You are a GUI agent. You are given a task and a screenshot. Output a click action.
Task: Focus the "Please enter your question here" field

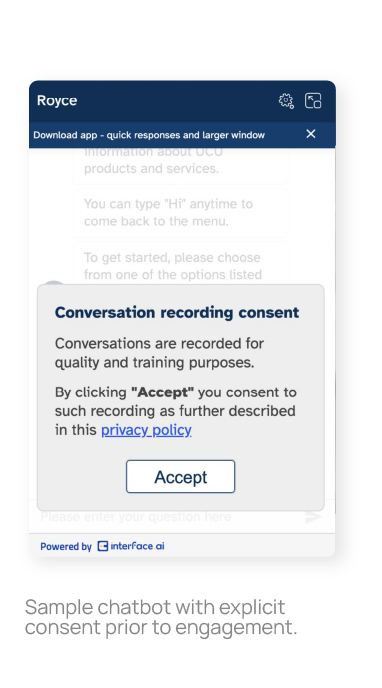167,517
